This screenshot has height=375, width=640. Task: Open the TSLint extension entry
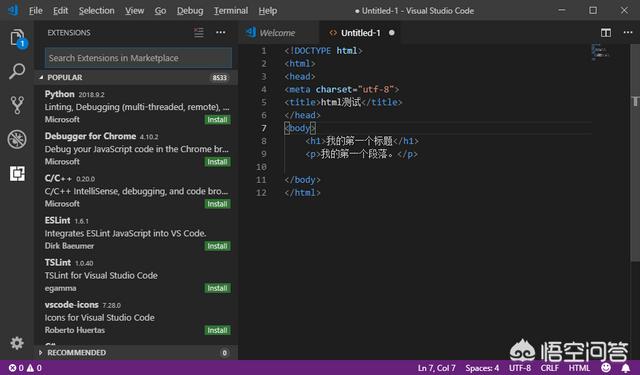coord(136,275)
